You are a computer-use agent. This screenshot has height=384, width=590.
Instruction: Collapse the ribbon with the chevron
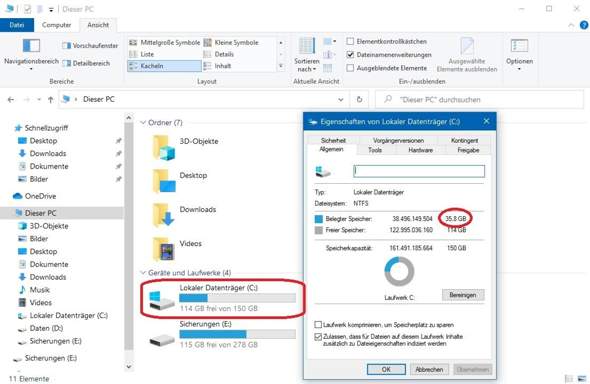pyautogui.click(x=571, y=25)
